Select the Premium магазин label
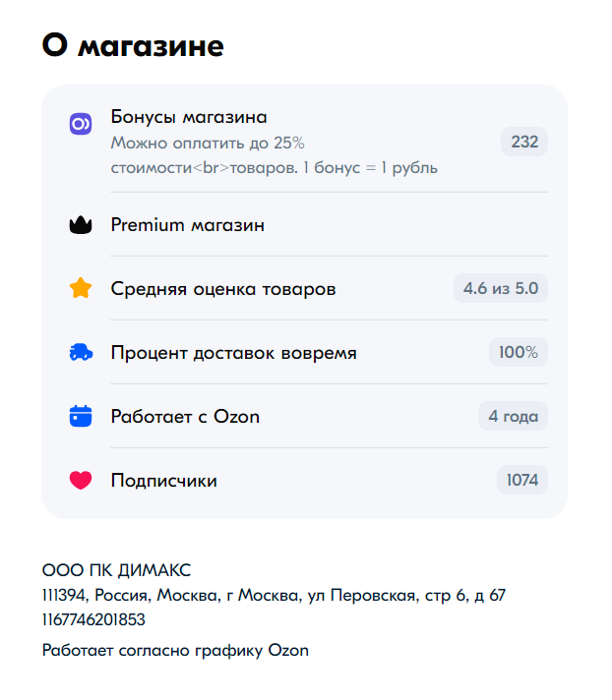612x700 pixels. click(187, 225)
